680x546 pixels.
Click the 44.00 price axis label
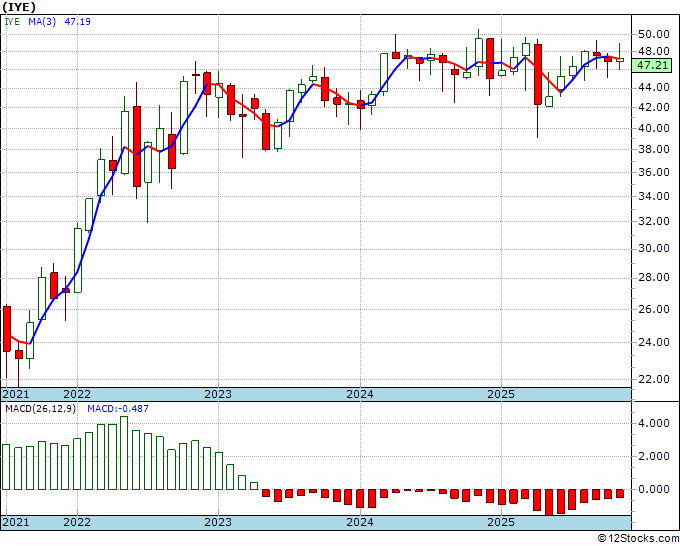tap(653, 88)
